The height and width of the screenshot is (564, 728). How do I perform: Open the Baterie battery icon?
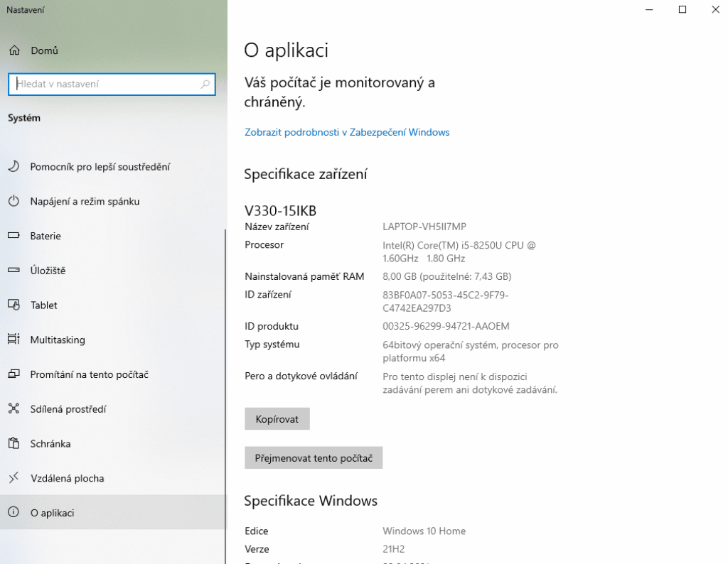coord(14,236)
